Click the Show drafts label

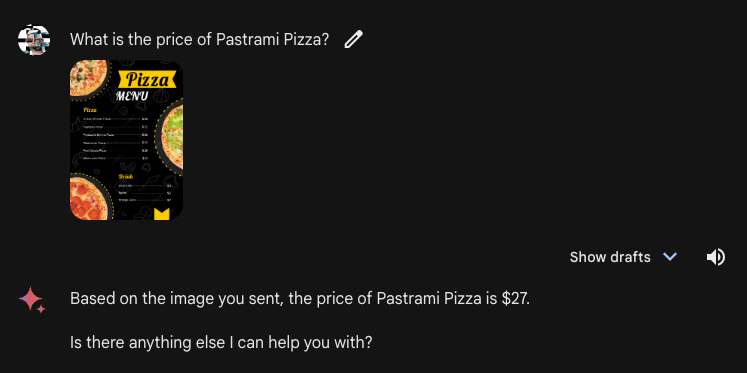[610, 257]
